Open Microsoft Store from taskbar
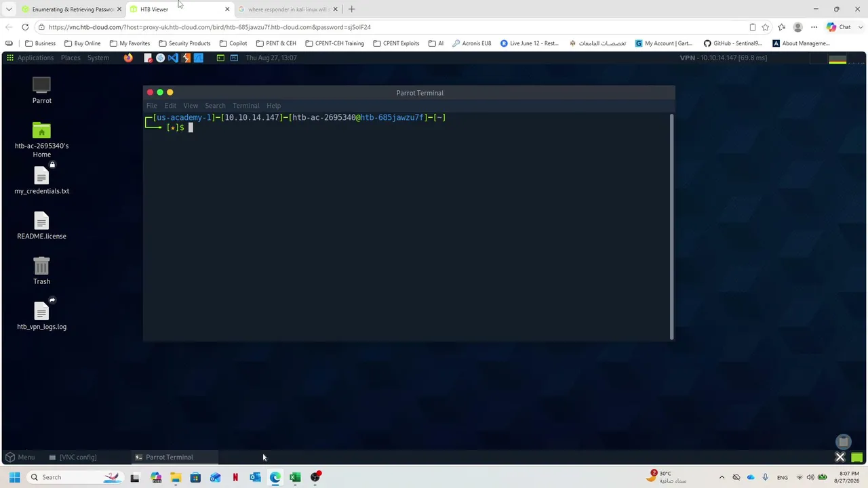Viewport: 868px width, 488px height. click(x=195, y=477)
